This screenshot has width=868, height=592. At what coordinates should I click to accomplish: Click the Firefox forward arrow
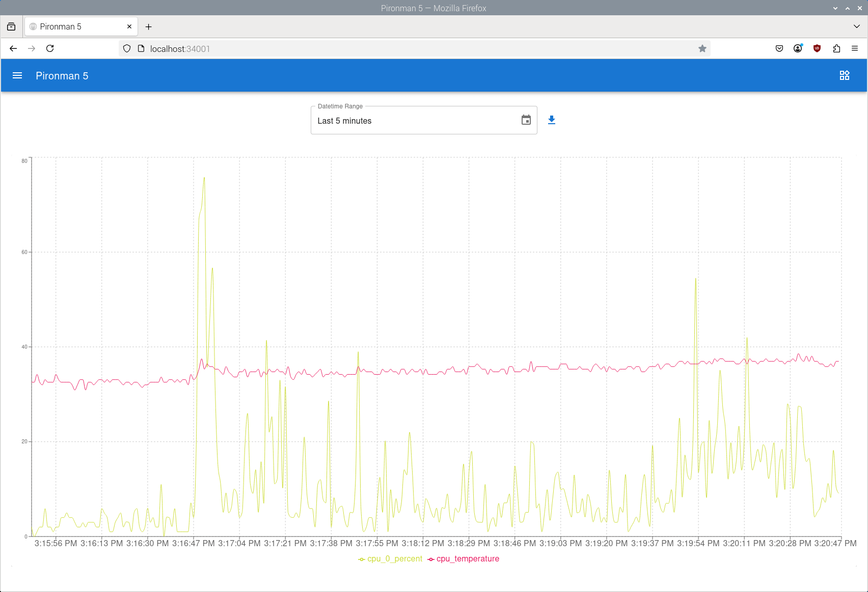tap(32, 48)
